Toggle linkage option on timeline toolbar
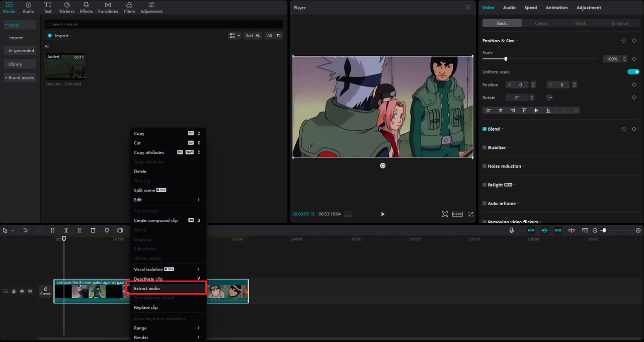The width and height of the screenshot is (644, 342). click(x=558, y=230)
